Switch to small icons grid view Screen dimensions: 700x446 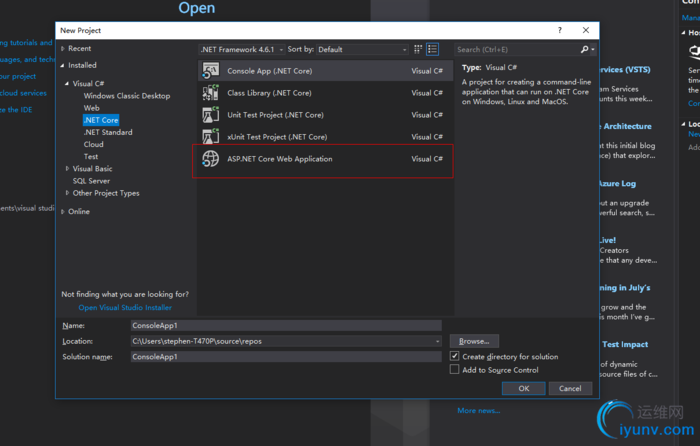point(418,49)
